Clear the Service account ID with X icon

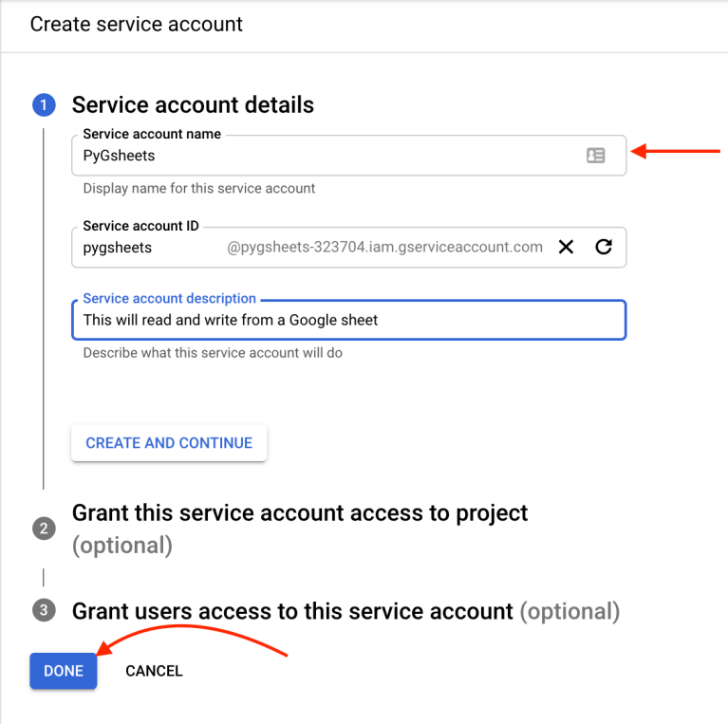[x=566, y=248]
